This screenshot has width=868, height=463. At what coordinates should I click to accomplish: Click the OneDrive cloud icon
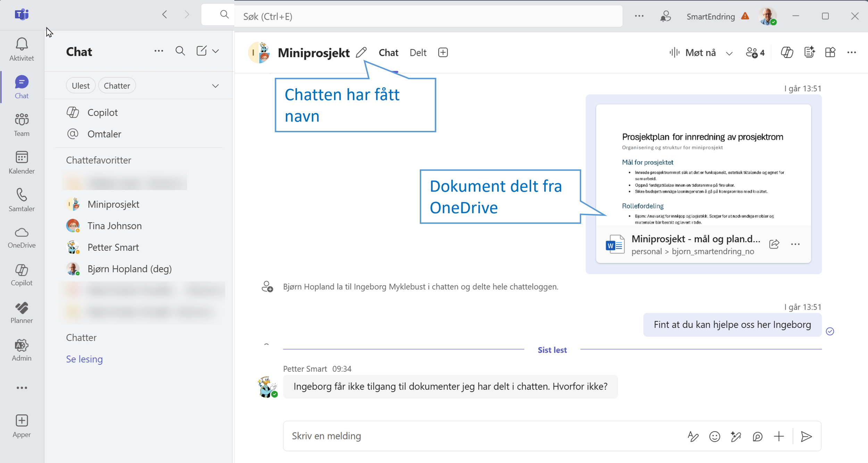(22, 233)
